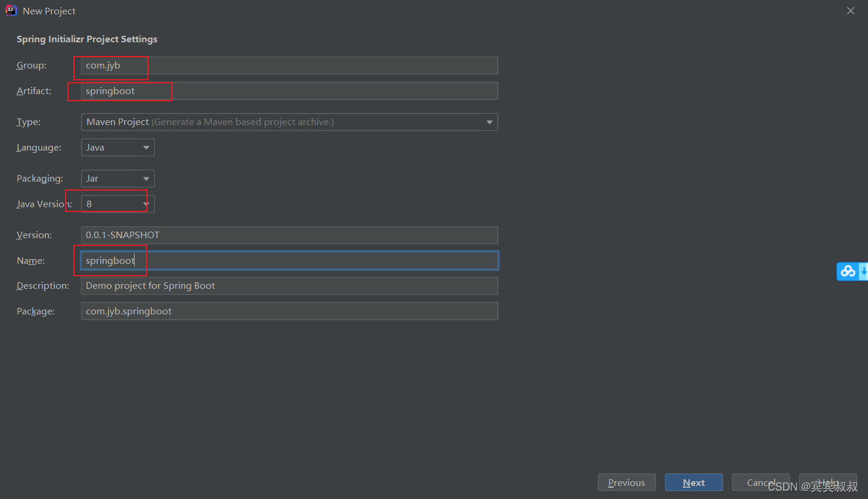
Task: Click the Package field com.jyb.springboot
Action: coord(290,311)
